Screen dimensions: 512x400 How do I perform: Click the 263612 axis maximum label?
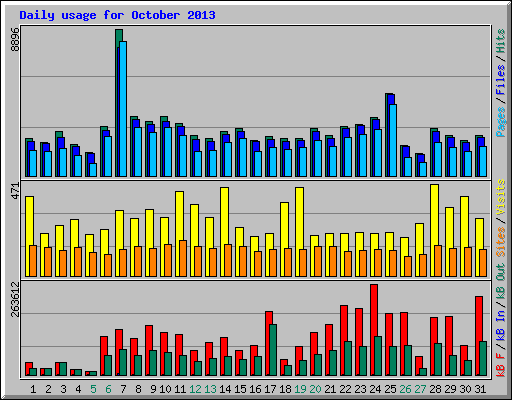point(15,299)
